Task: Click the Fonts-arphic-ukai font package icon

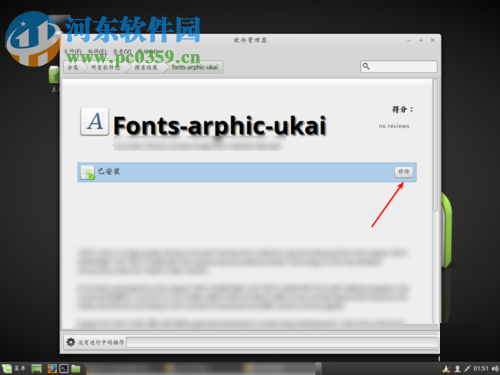Action: pyautogui.click(x=95, y=121)
